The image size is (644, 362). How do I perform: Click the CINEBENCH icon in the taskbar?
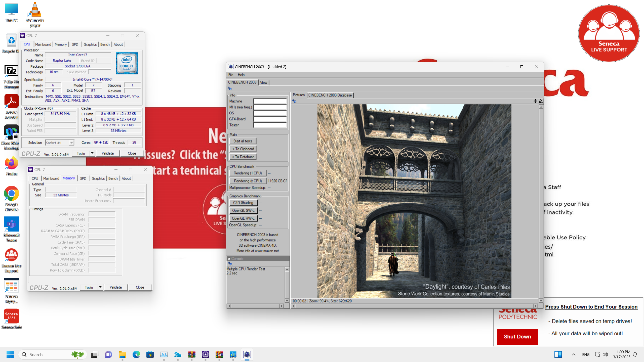coord(247,354)
